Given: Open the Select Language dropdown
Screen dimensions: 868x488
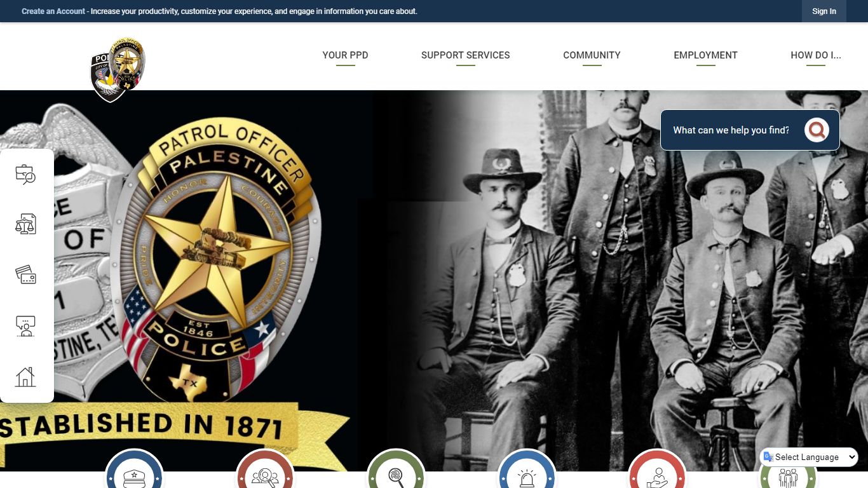Looking at the screenshot, I should point(809,457).
